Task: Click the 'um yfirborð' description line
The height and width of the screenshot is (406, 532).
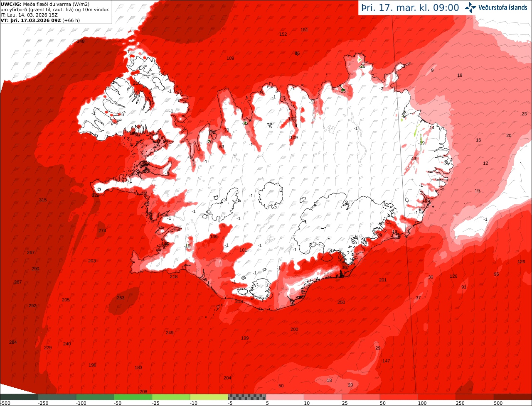Action: point(55,10)
